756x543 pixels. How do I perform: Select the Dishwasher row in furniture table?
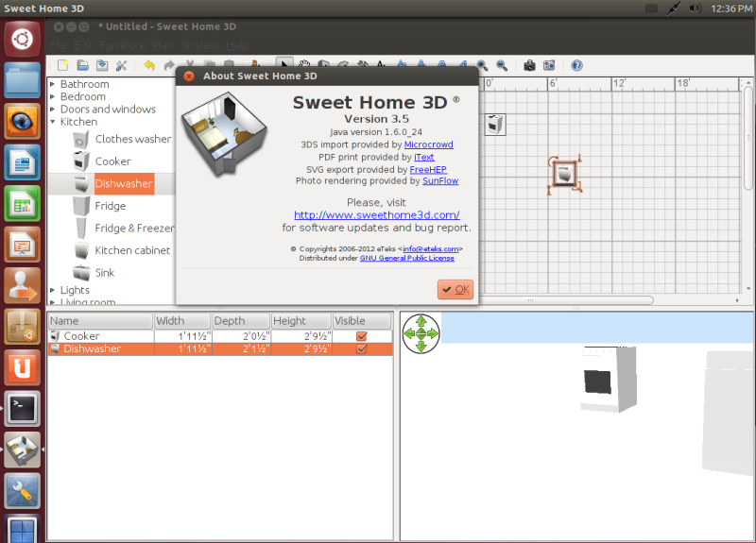pos(220,348)
